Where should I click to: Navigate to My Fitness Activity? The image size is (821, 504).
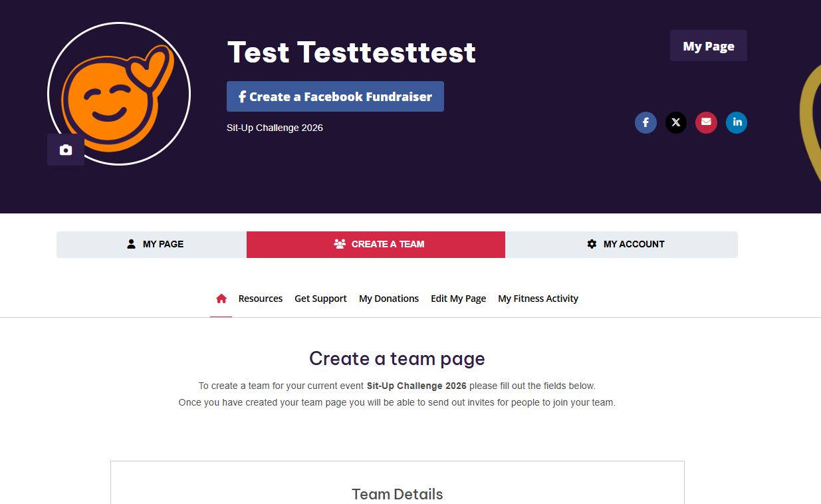[x=538, y=299]
